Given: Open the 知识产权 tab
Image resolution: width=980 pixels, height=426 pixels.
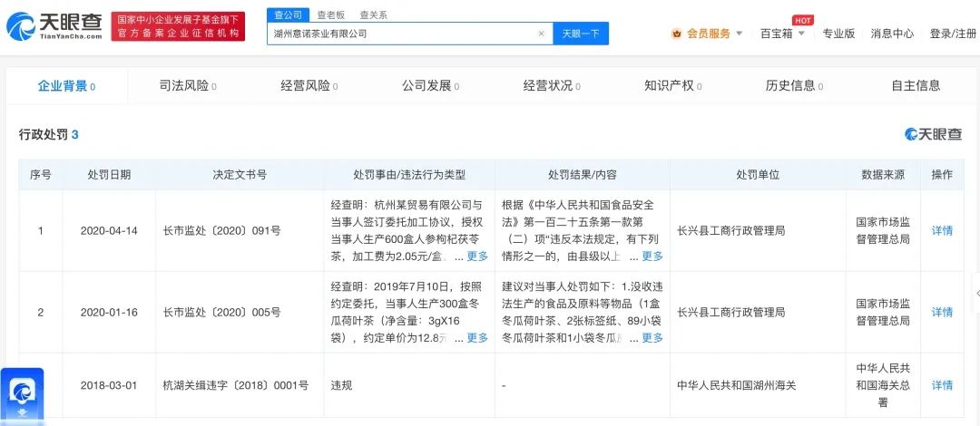Looking at the screenshot, I should tap(670, 86).
